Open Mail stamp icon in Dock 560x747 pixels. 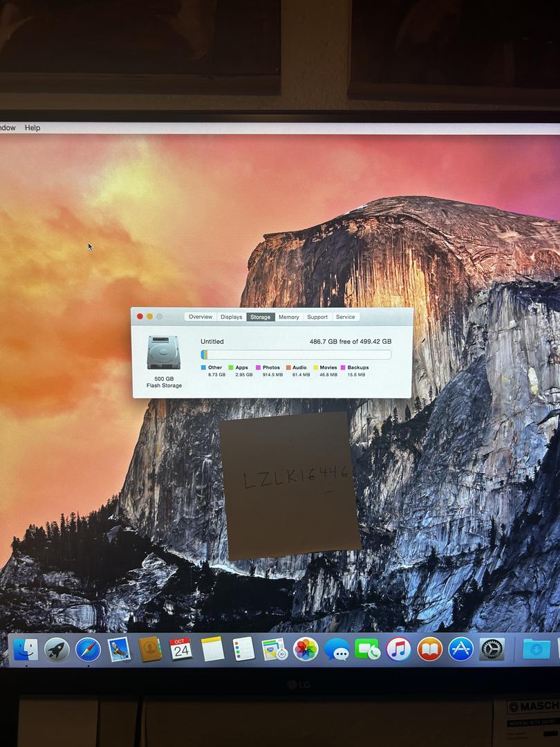119,649
